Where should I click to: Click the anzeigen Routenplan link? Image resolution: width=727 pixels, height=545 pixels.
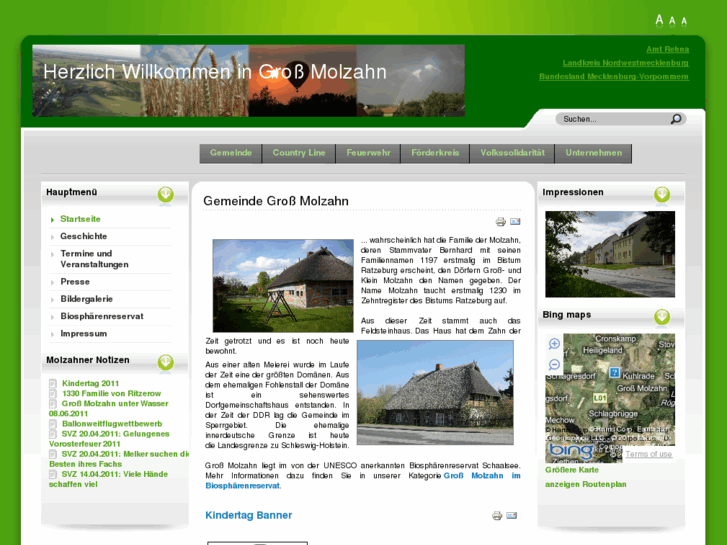click(586, 484)
